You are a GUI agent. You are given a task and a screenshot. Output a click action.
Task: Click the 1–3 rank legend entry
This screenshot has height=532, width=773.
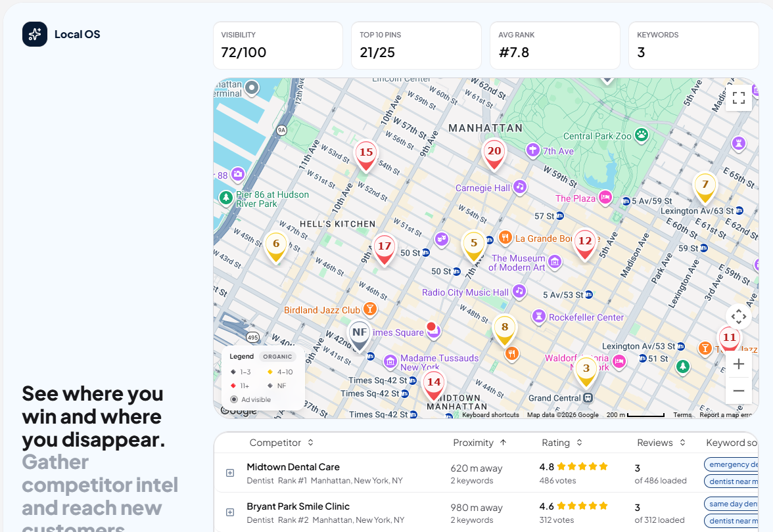[241, 372]
